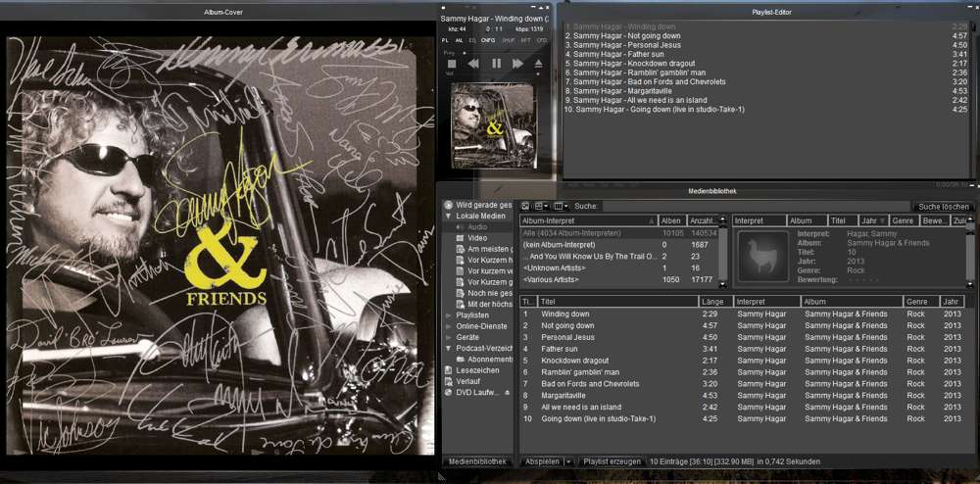Click the DVD Laufwerk eject icon
Viewport: 980px width, 484px height.
tap(508, 392)
